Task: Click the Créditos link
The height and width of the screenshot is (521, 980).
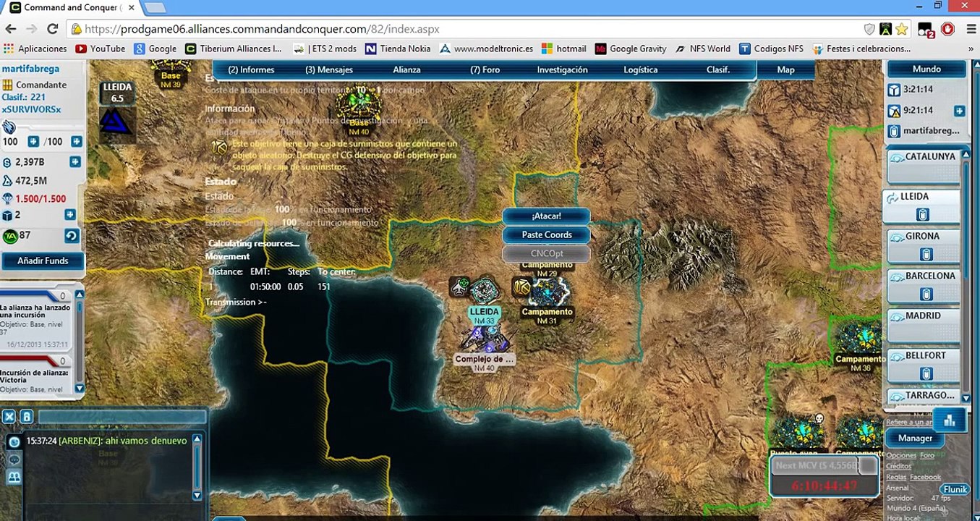Action: pyautogui.click(x=899, y=466)
